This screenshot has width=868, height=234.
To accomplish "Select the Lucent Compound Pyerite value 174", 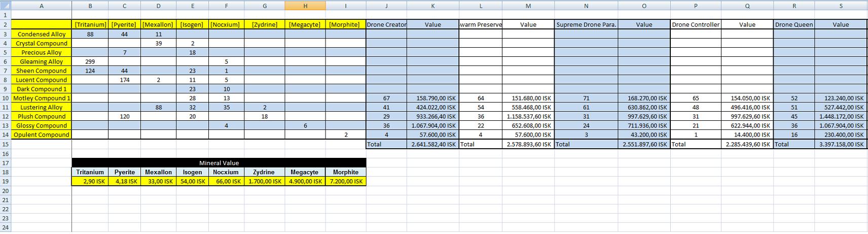I will (x=125, y=80).
